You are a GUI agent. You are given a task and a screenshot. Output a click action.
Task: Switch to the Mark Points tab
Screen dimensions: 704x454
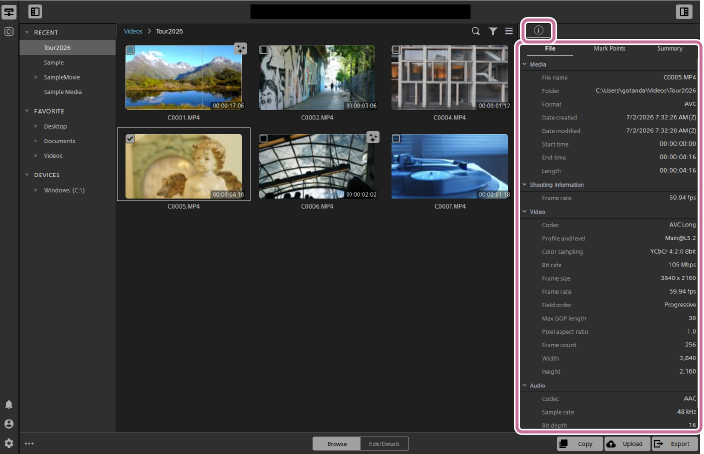pyautogui.click(x=609, y=48)
